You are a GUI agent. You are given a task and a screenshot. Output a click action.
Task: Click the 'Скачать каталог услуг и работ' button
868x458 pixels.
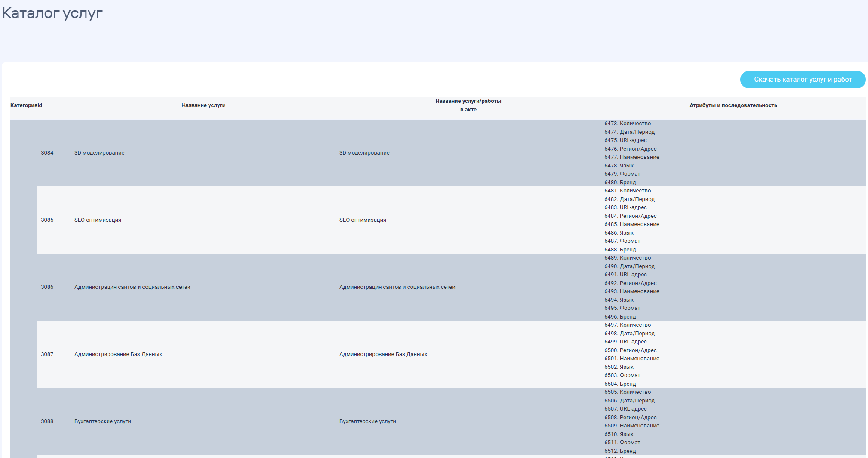tap(803, 80)
